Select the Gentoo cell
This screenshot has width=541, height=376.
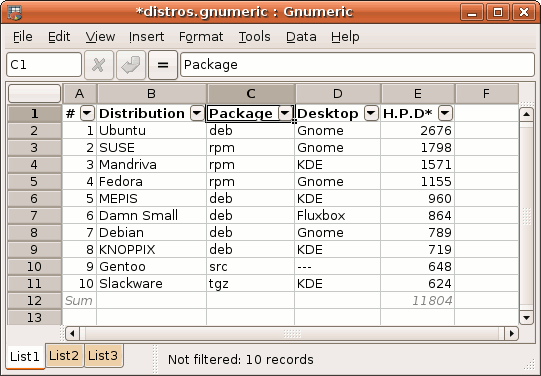151,267
